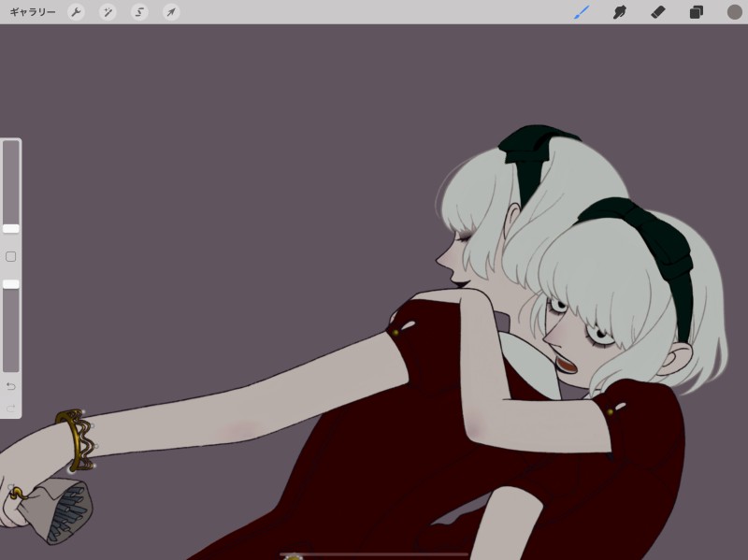Click the brush opacity slider handle

click(11, 284)
